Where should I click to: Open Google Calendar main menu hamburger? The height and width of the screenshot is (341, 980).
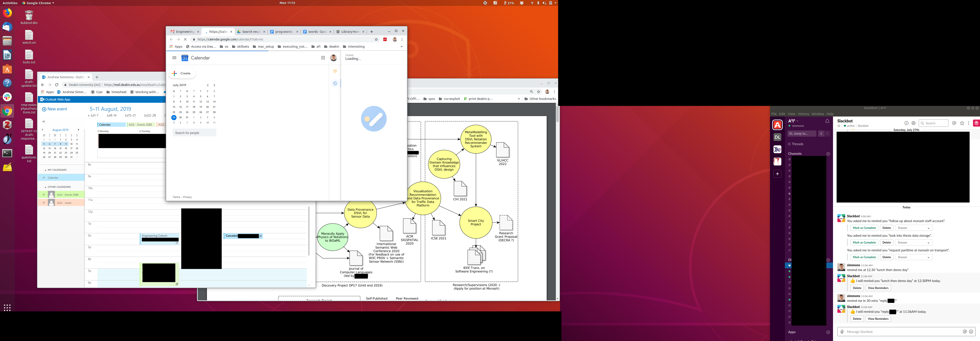(x=174, y=58)
